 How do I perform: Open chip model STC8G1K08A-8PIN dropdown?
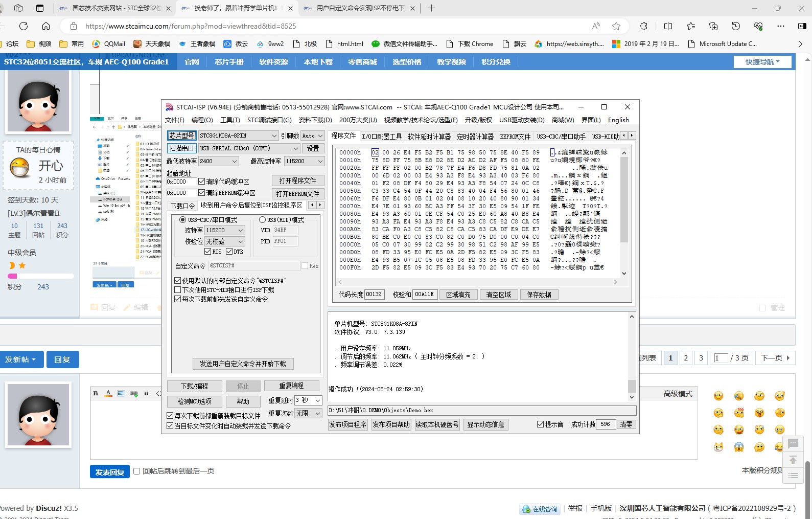click(238, 136)
